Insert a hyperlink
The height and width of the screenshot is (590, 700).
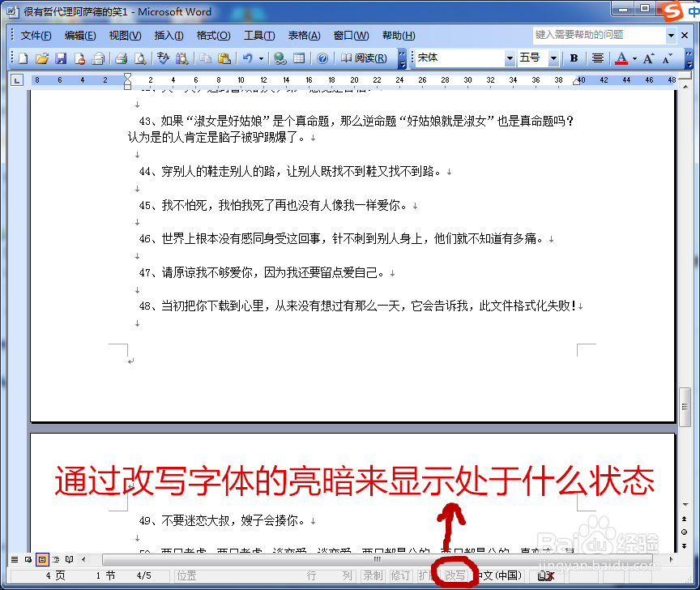tap(280, 58)
